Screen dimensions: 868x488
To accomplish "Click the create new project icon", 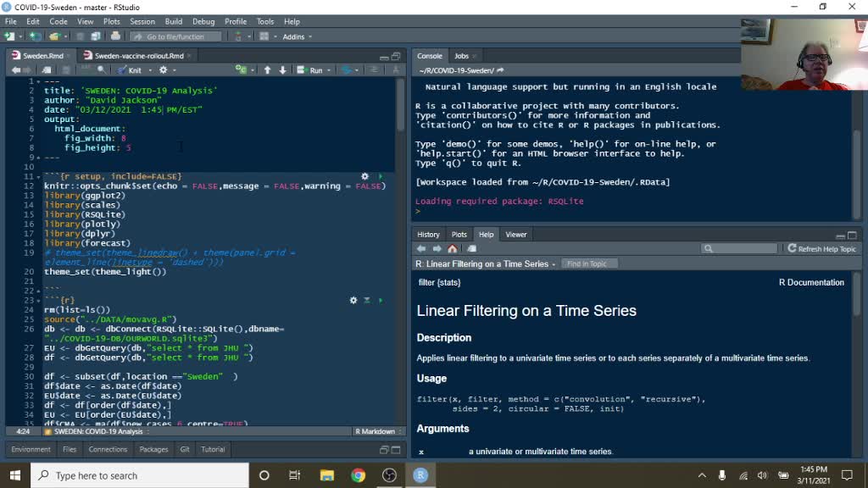I will pos(35,36).
